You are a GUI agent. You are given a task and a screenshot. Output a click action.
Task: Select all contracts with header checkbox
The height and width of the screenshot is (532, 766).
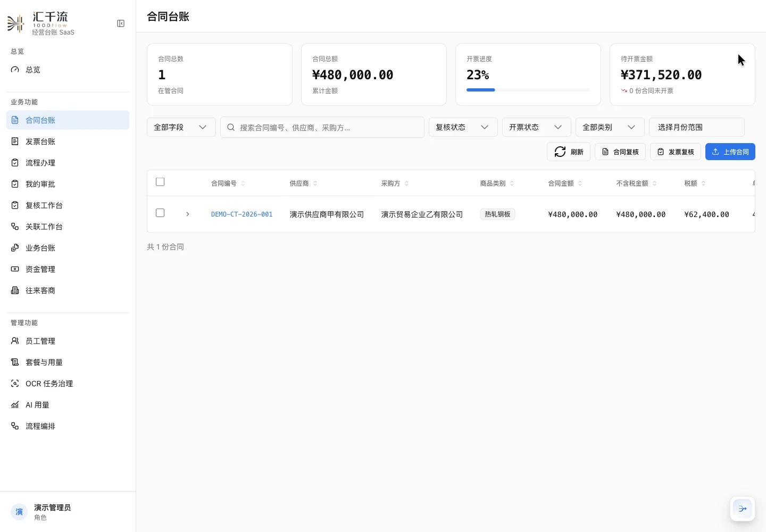pyautogui.click(x=160, y=182)
